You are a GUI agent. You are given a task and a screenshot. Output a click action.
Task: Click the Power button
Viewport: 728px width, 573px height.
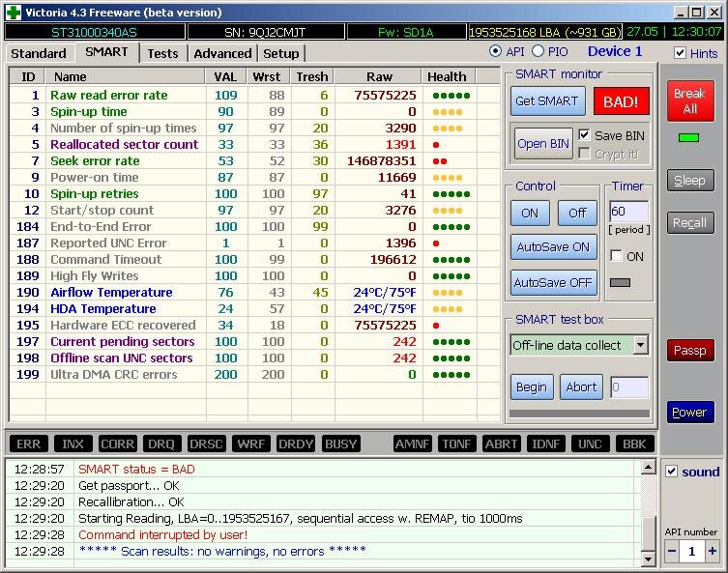pyautogui.click(x=690, y=413)
